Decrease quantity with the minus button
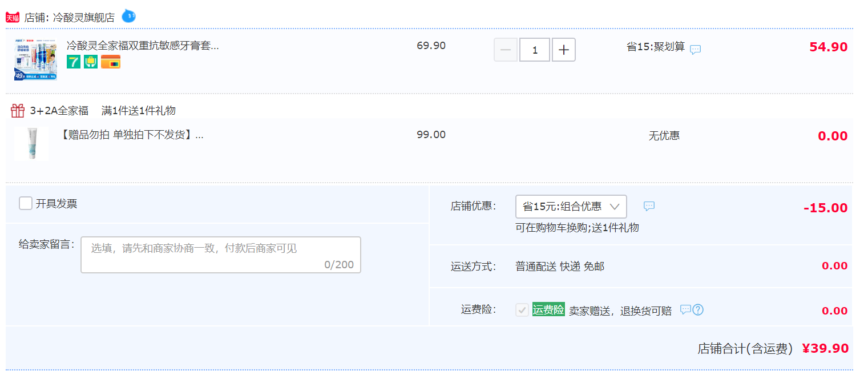 [506, 50]
